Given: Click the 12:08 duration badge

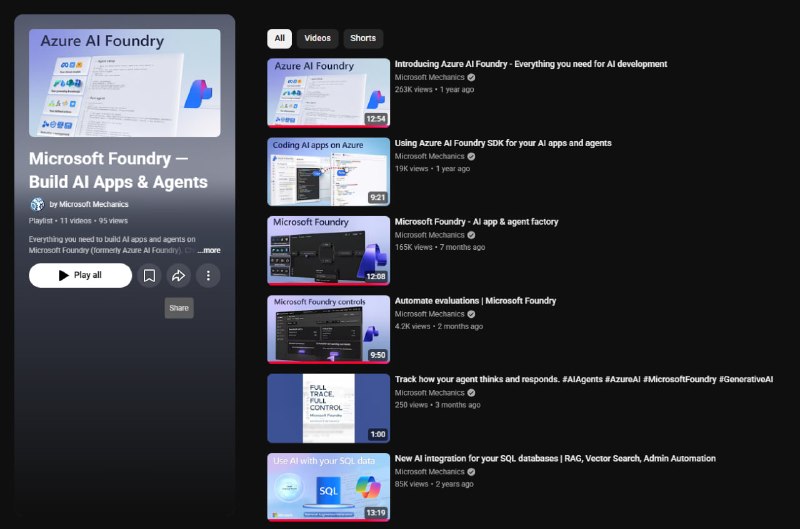Looking at the screenshot, I should click(376, 276).
